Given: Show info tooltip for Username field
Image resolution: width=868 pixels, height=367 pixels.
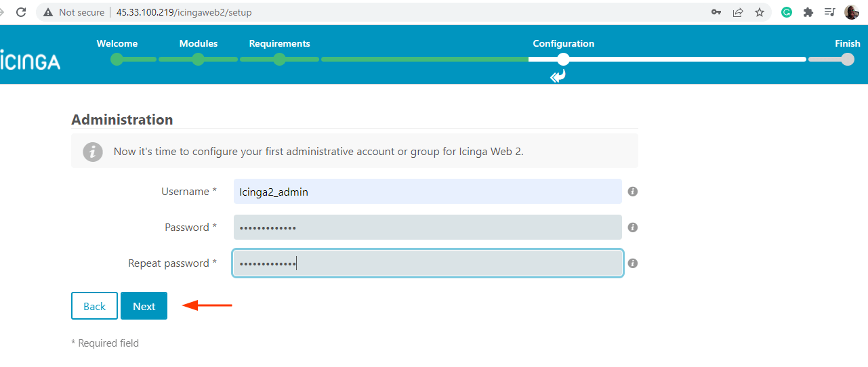Looking at the screenshot, I should 633,192.
